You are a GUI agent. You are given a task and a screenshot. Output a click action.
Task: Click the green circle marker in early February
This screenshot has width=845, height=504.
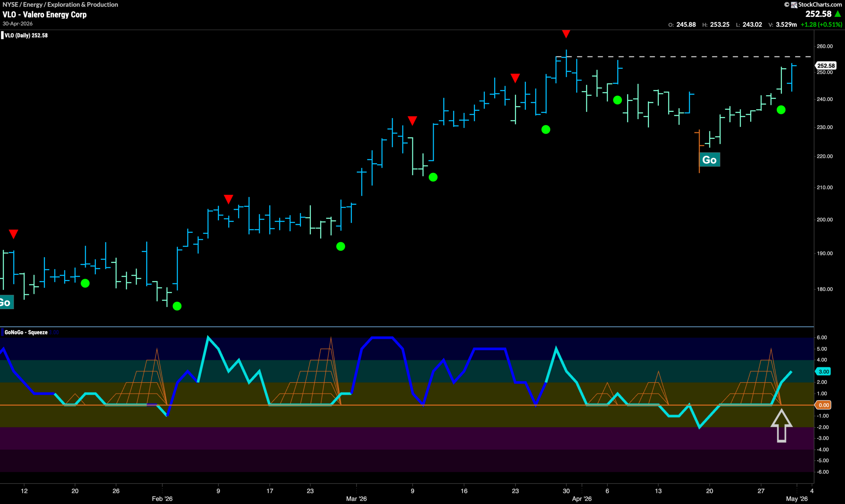point(177,306)
